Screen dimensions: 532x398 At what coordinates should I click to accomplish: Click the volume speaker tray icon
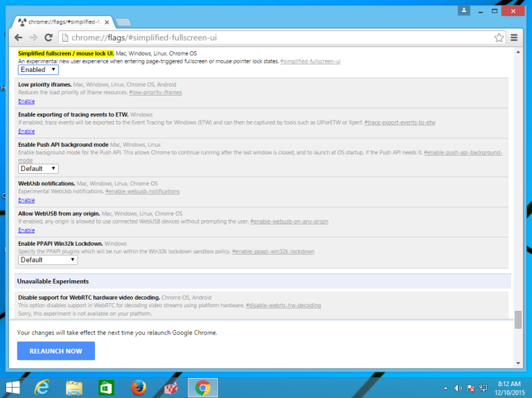458,388
